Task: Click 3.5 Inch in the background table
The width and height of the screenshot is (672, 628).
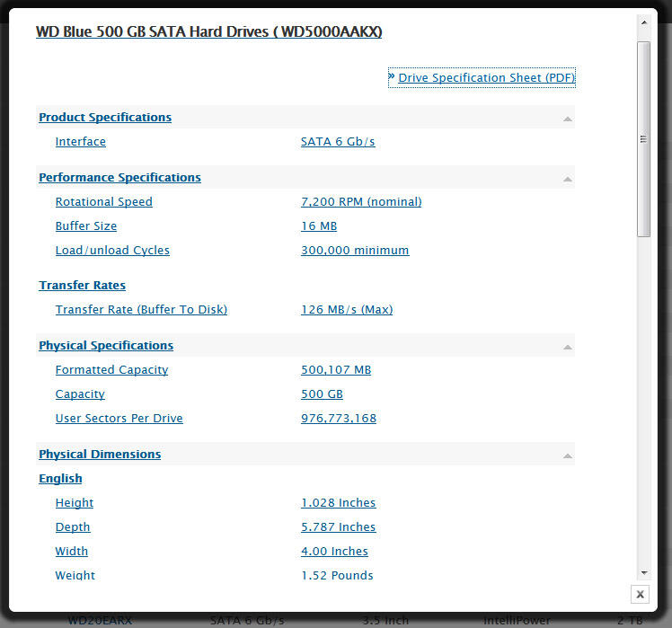Action: coord(385,620)
